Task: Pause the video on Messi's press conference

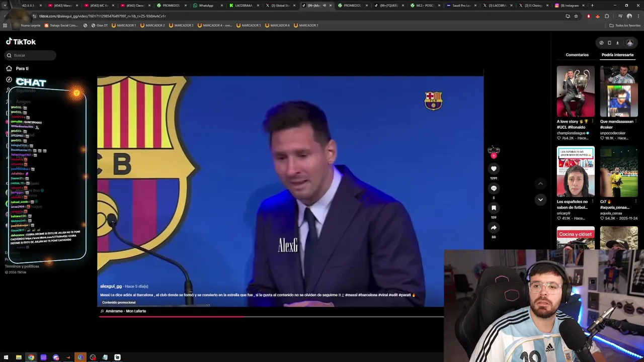Action: (290, 191)
